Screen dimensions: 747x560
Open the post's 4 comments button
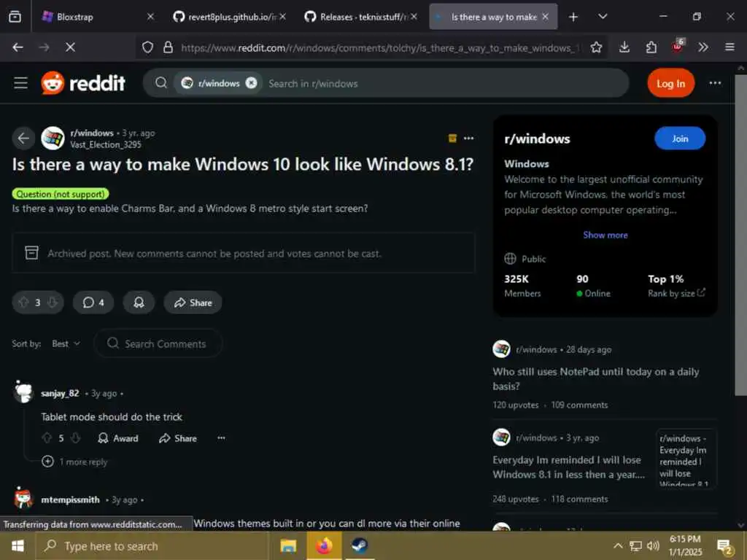click(93, 303)
